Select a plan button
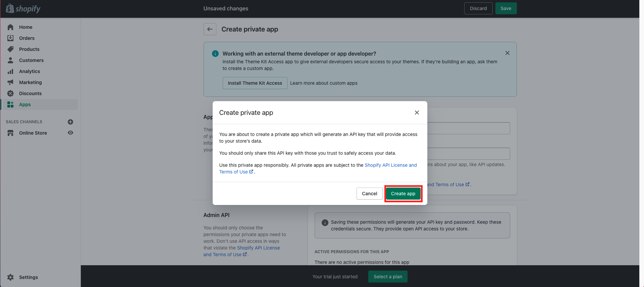Image resolution: width=644 pixels, height=287 pixels. (x=388, y=277)
